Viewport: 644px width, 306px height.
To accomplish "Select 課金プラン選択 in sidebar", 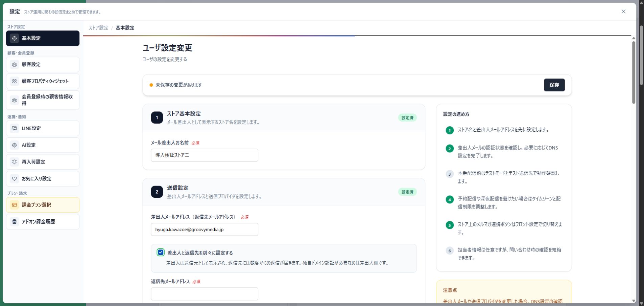I will 43,205.
